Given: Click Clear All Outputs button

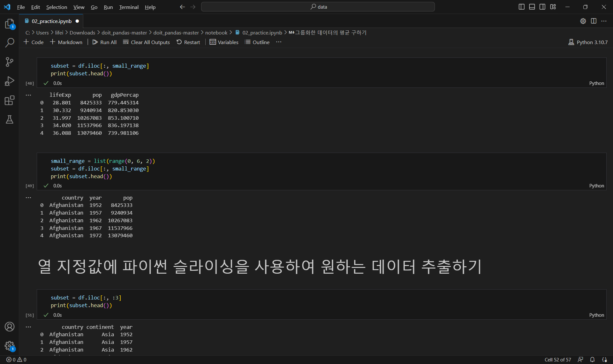Looking at the screenshot, I should click(146, 42).
